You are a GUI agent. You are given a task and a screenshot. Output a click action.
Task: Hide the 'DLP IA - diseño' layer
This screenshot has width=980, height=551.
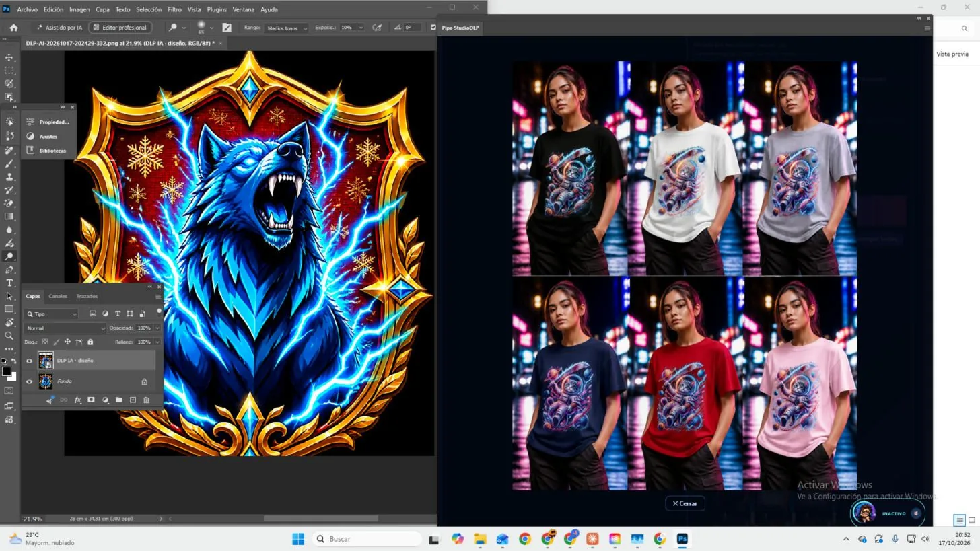pos(29,361)
